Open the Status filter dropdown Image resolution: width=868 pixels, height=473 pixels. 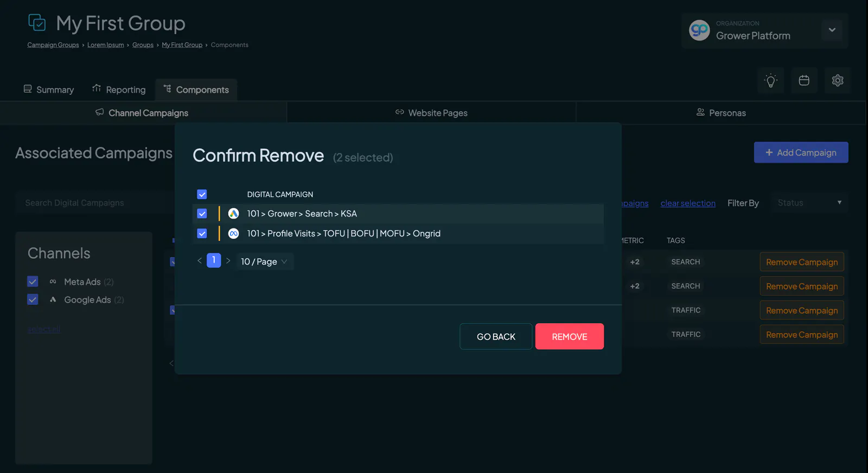(809, 203)
